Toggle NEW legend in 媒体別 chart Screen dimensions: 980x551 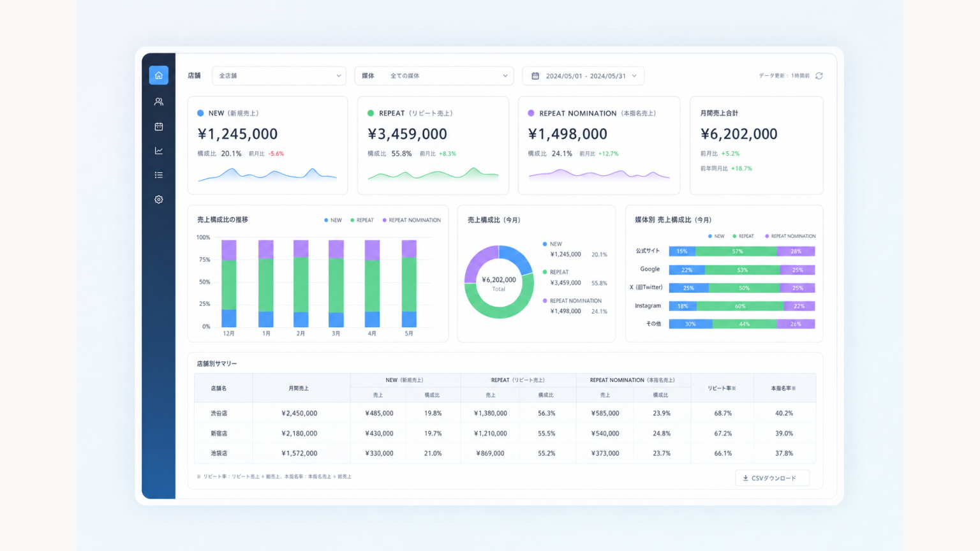716,236
